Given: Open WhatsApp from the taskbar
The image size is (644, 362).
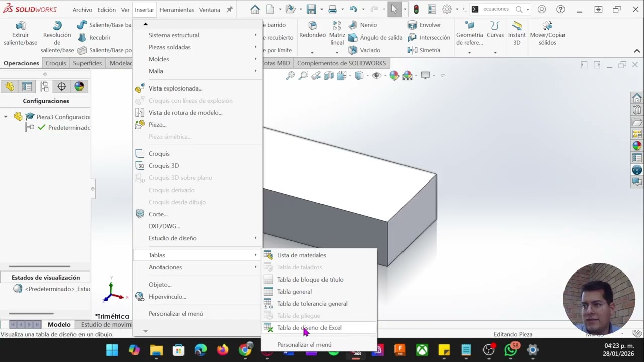Looking at the screenshot, I should pos(511,350).
